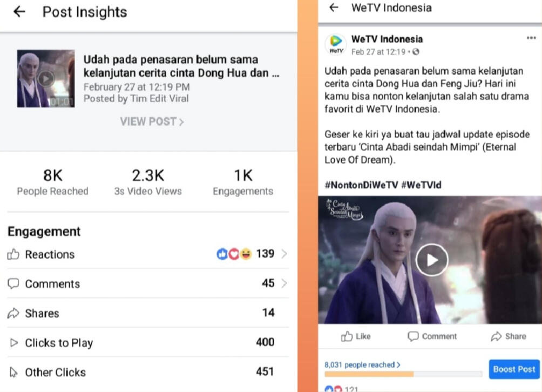This screenshot has height=392, width=542.
Task: Expand Comments details chevron
Action: pyautogui.click(x=284, y=283)
